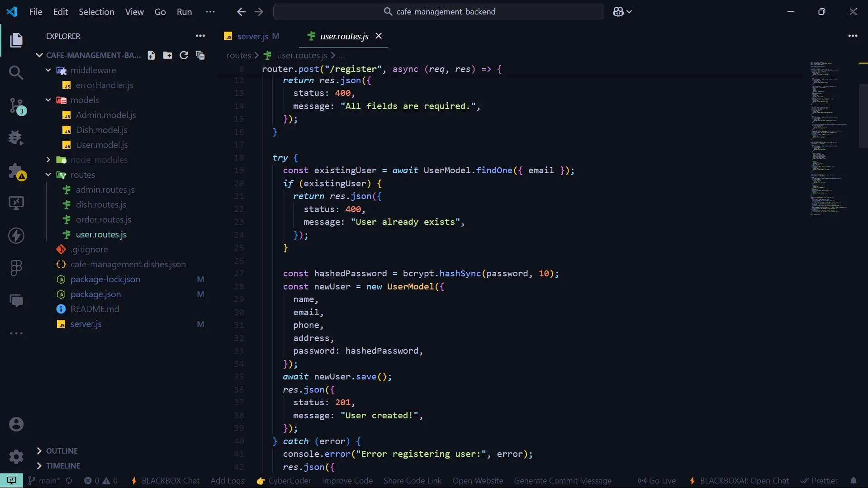
Task: Create new file in explorer
Action: (x=151, y=55)
